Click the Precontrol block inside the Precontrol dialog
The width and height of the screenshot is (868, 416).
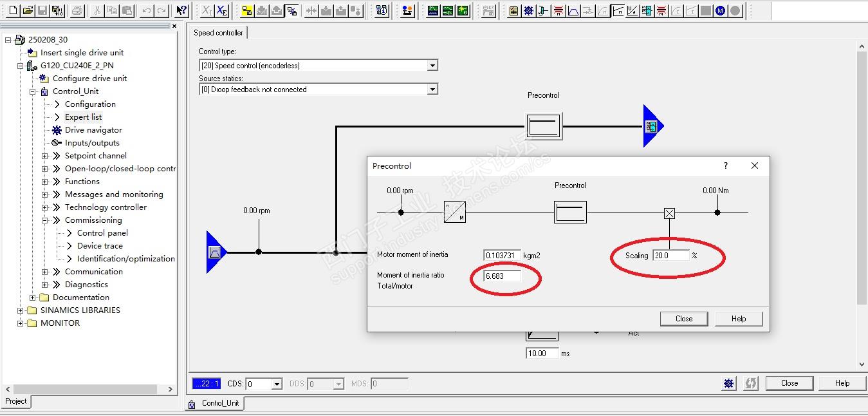pos(570,212)
